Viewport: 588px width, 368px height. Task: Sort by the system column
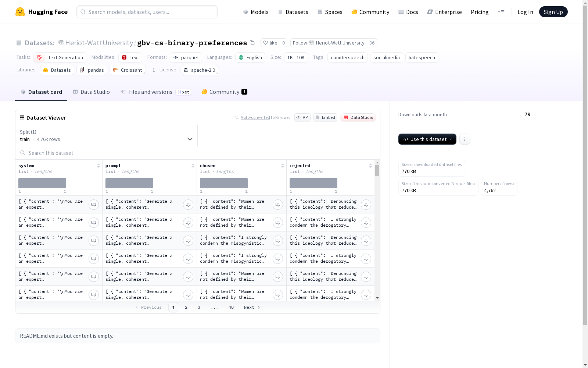[x=98, y=166]
